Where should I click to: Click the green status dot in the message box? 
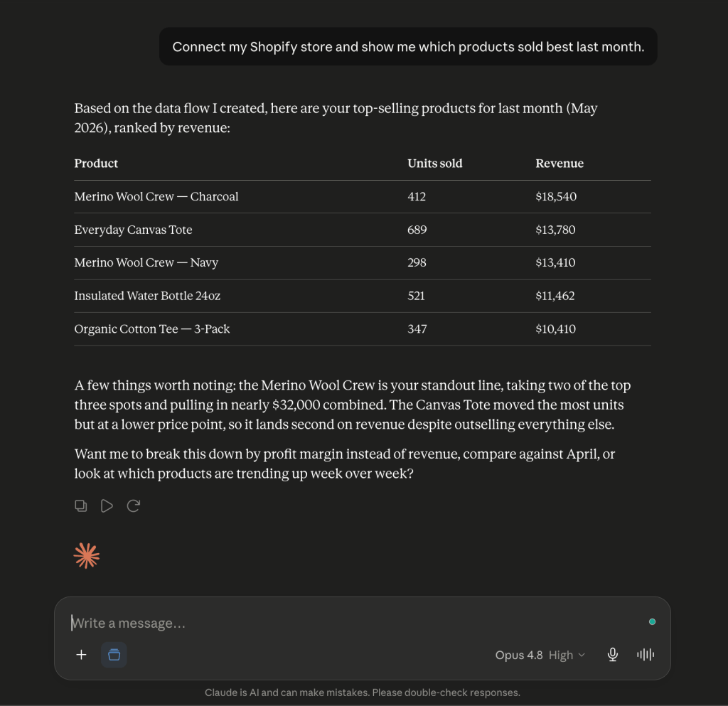(652, 621)
